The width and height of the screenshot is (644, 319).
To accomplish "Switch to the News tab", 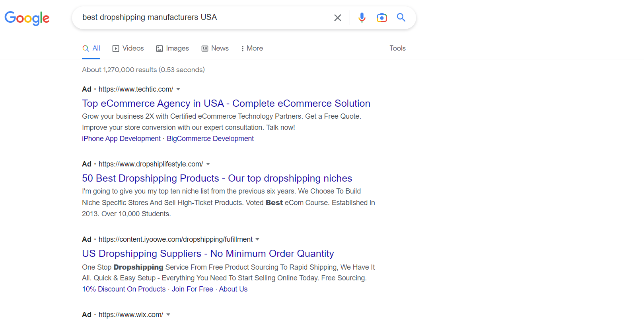I will point(215,49).
